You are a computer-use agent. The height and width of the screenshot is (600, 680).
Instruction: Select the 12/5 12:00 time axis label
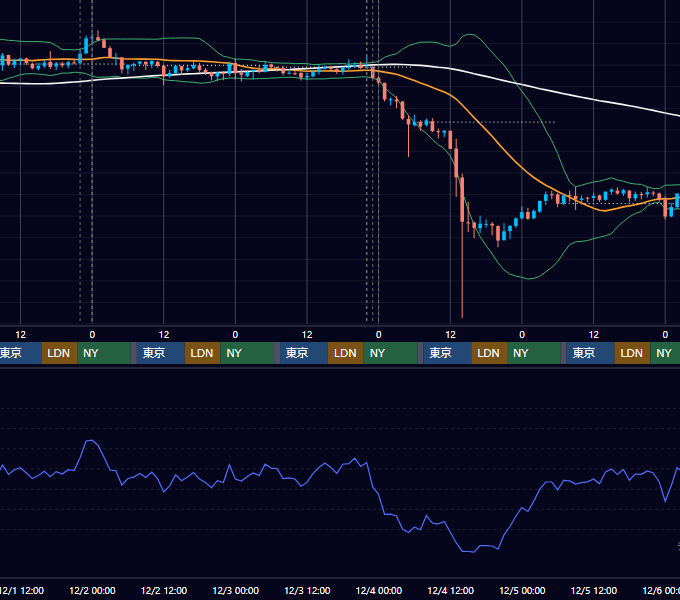pos(594,590)
